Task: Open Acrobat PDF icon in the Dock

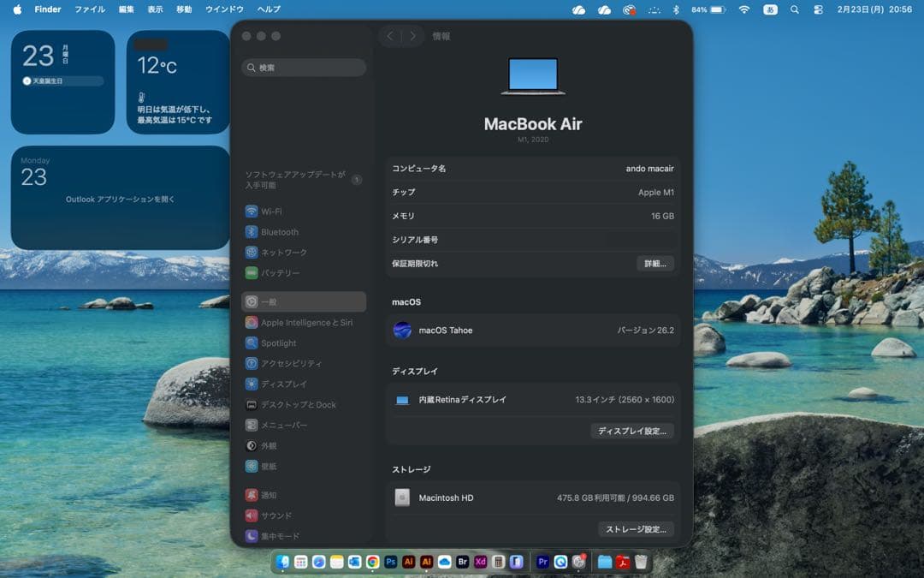Action: pos(623,562)
